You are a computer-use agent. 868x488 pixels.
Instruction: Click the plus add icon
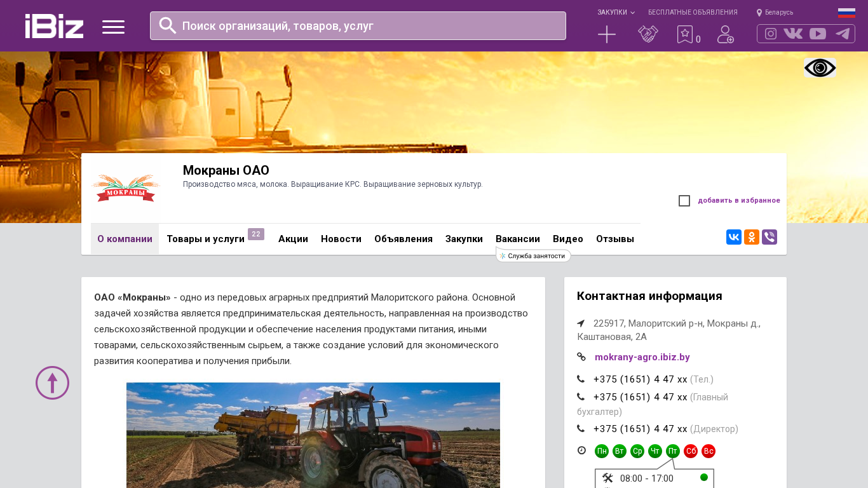coord(607,34)
